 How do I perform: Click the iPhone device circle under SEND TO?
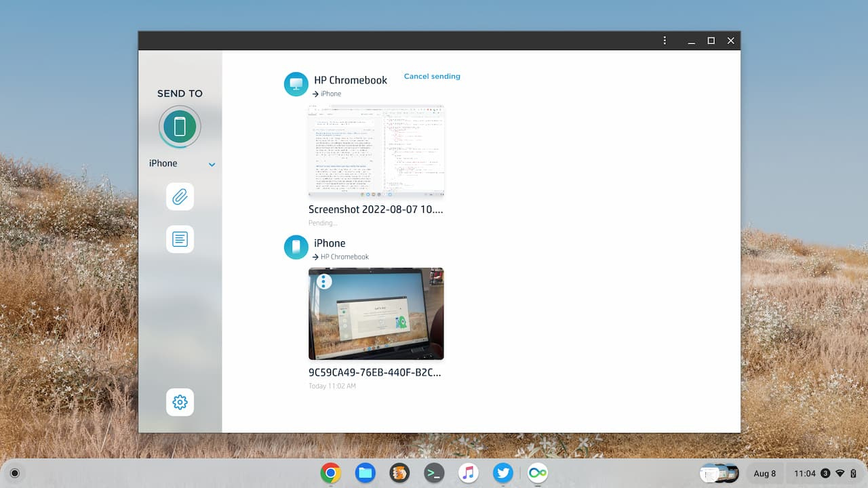click(x=180, y=126)
